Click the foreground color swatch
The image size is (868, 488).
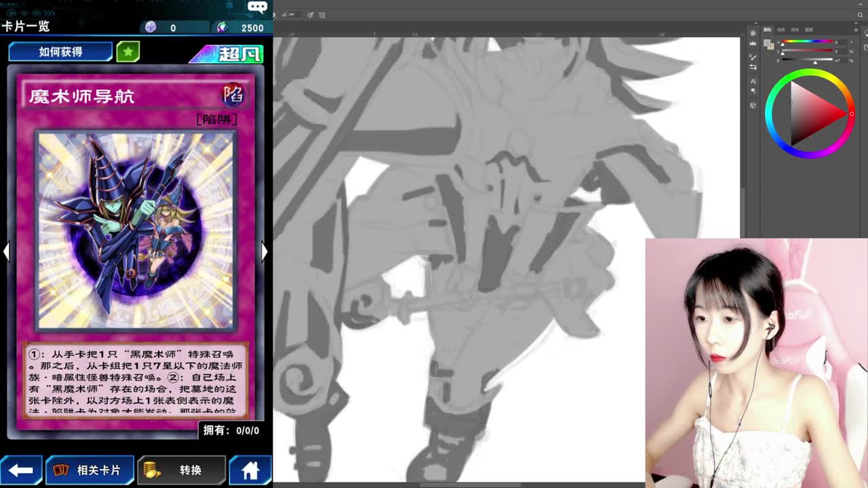767,42
